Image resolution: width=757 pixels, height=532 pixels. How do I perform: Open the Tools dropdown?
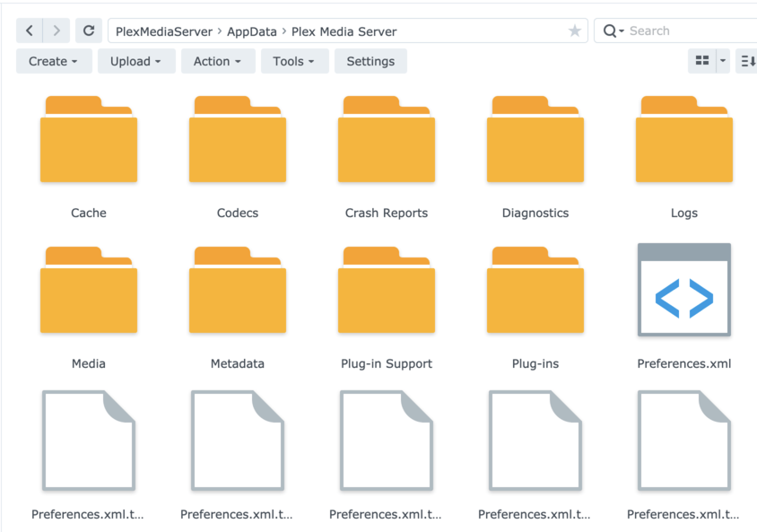click(x=294, y=61)
